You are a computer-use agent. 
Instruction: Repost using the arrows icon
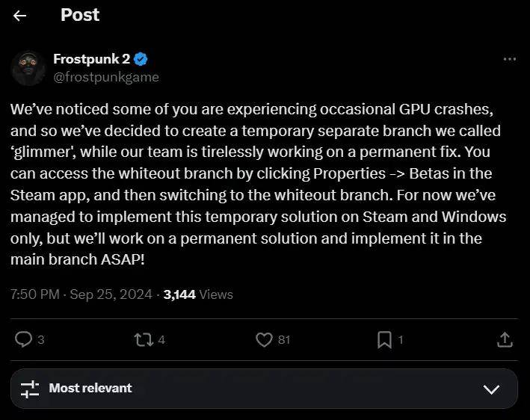143,339
